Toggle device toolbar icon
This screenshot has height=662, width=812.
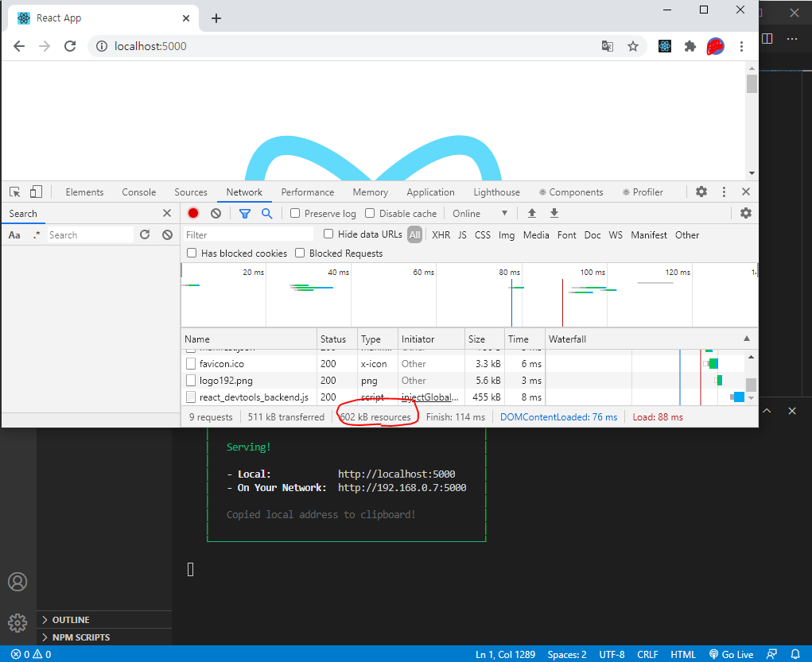coord(36,192)
